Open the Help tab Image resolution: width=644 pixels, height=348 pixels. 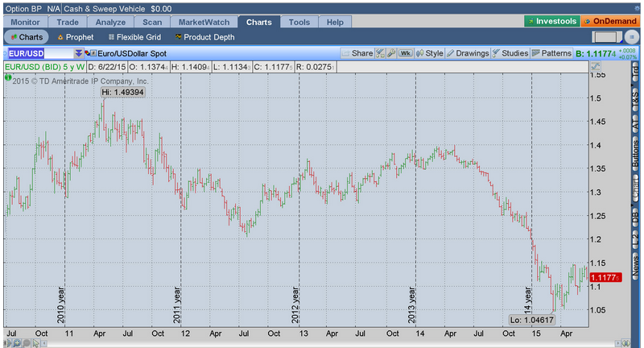335,23
